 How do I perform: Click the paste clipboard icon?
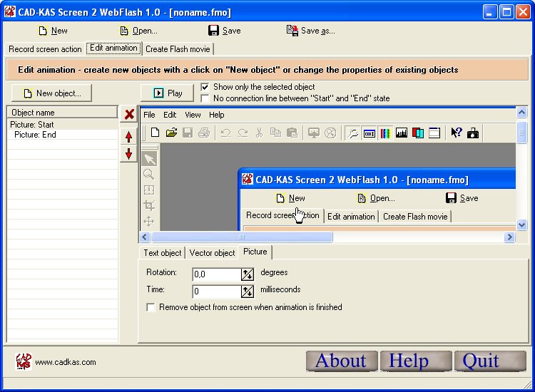pos(292,133)
